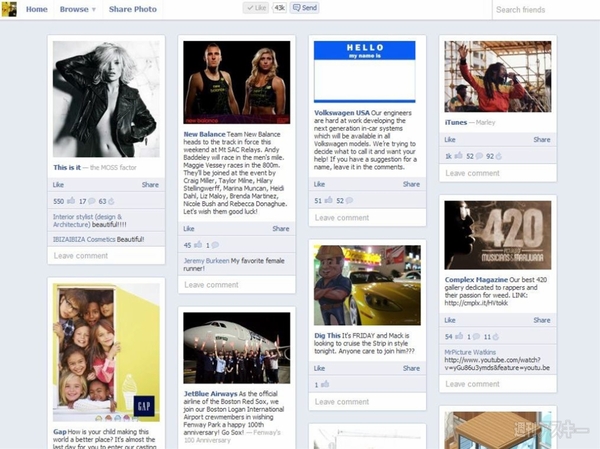Viewport: 600px width, 449px height.
Task: Leave comment on Dig This post
Action: (x=367, y=402)
